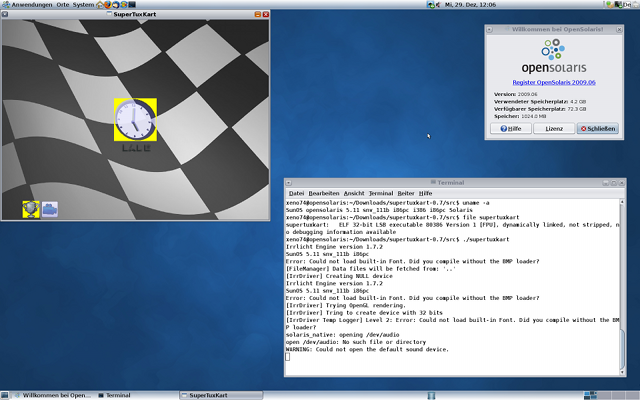Image resolution: width=640 pixels, height=400 pixels.
Task: Click the clock icon in SuperTuxKart
Action: click(135, 120)
